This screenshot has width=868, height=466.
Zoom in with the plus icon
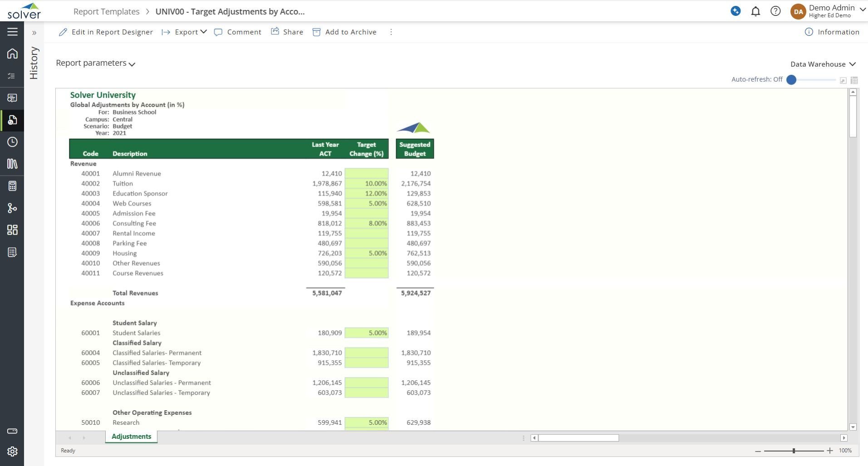pos(830,451)
